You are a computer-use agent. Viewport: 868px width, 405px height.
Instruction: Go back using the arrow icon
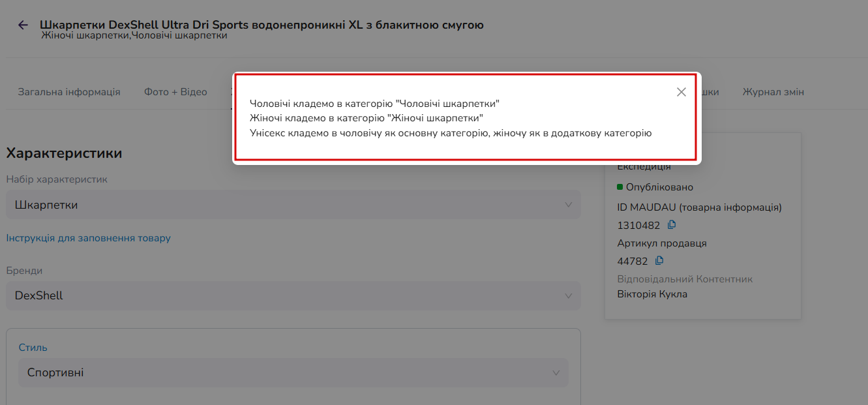tap(23, 25)
